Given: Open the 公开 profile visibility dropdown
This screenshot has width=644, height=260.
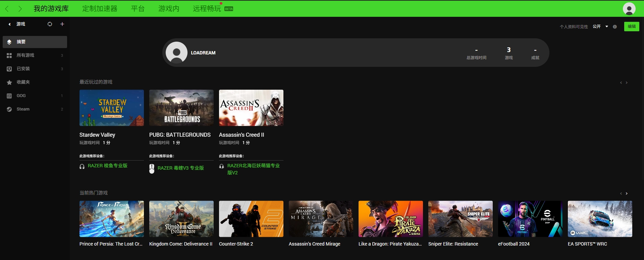Looking at the screenshot, I should 600,27.
